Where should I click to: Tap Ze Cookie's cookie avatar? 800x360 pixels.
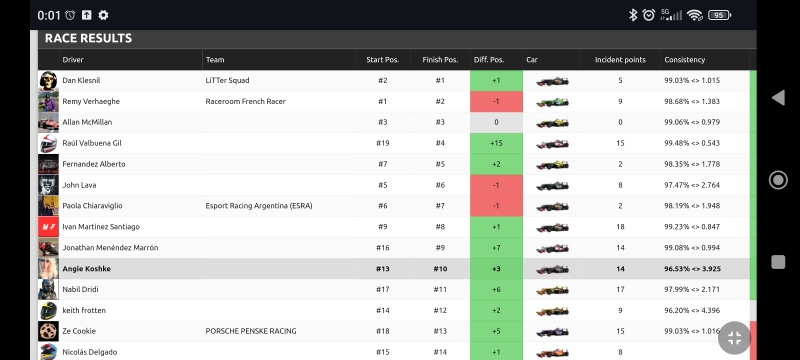[48, 331]
